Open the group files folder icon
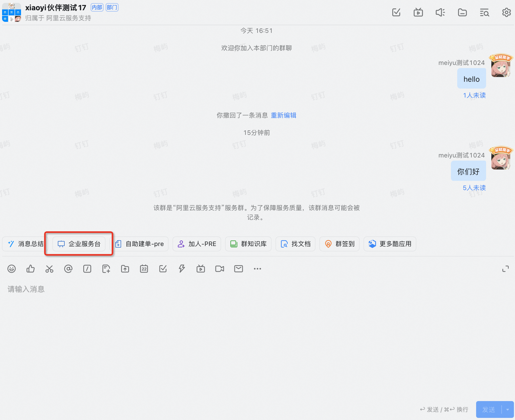515x420 pixels. click(462, 12)
